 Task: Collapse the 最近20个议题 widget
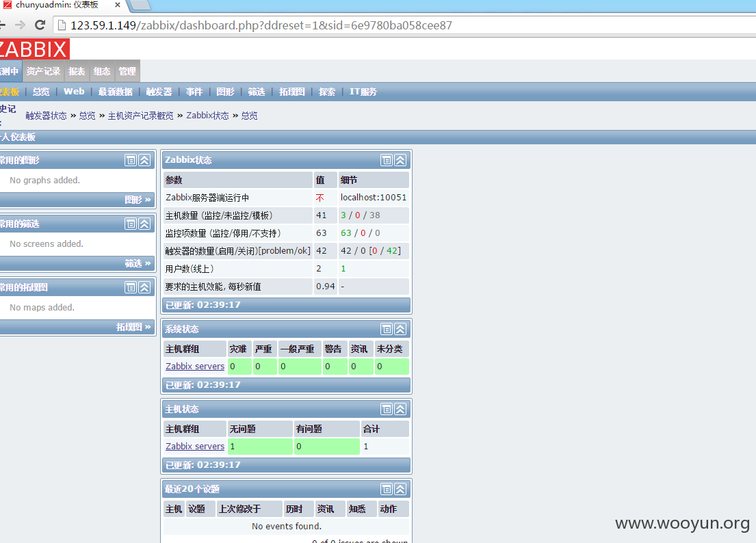400,489
